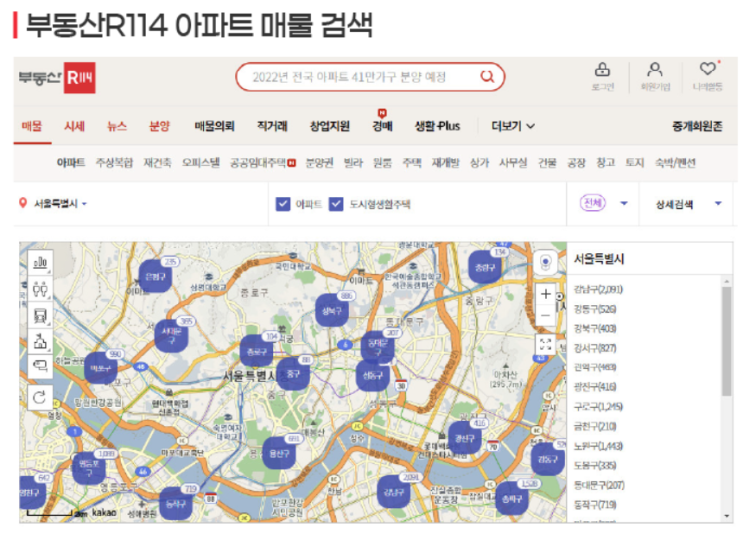Open the 경매 menu item
The height and width of the screenshot is (534, 743).
point(382,126)
